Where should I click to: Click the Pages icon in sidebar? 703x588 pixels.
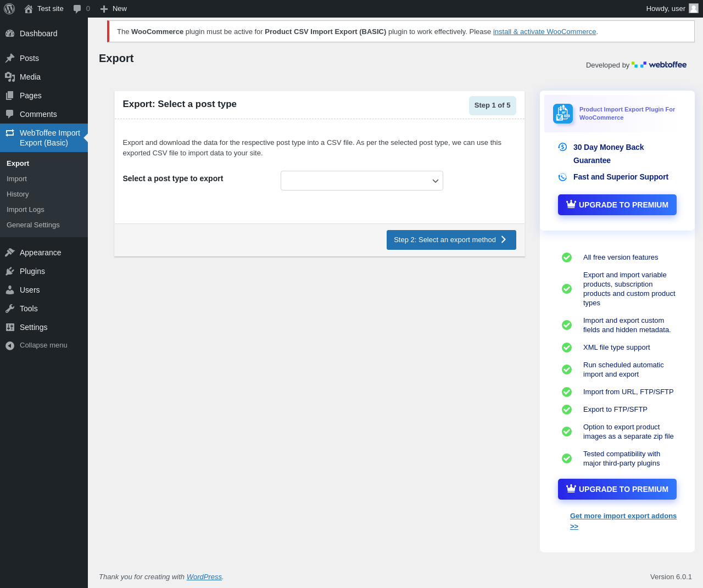(10, 96)
